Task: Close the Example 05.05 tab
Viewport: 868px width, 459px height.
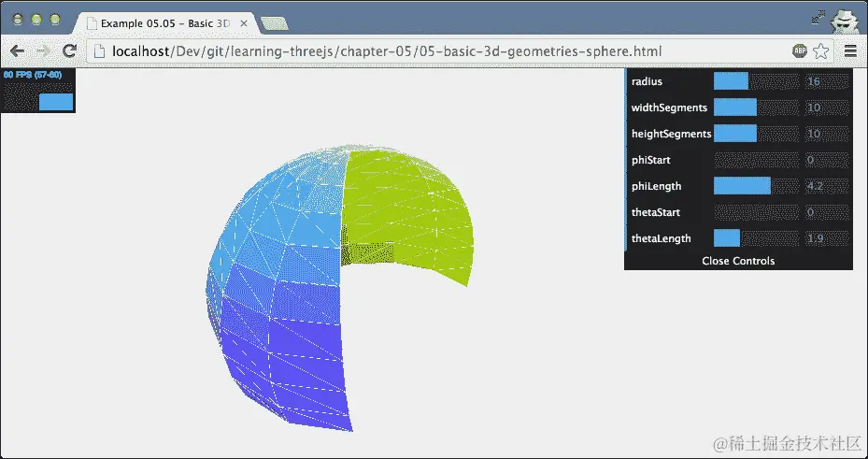Action: [244, 23]
